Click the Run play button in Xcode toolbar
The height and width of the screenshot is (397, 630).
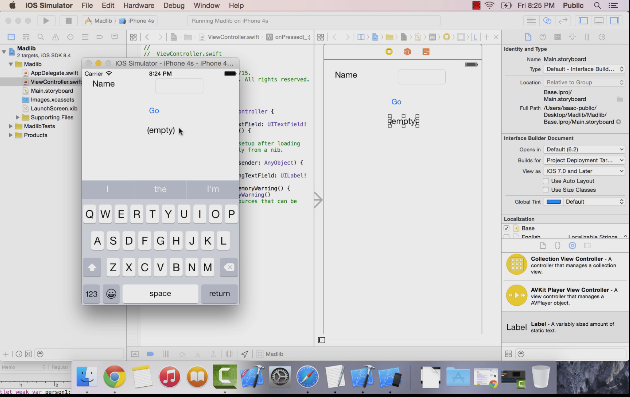(46, 20)
